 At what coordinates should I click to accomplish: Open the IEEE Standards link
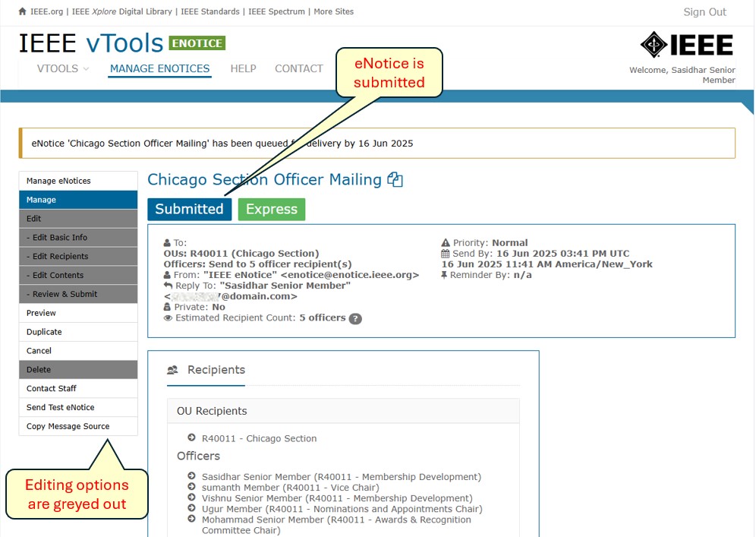(x=210, y=11)
